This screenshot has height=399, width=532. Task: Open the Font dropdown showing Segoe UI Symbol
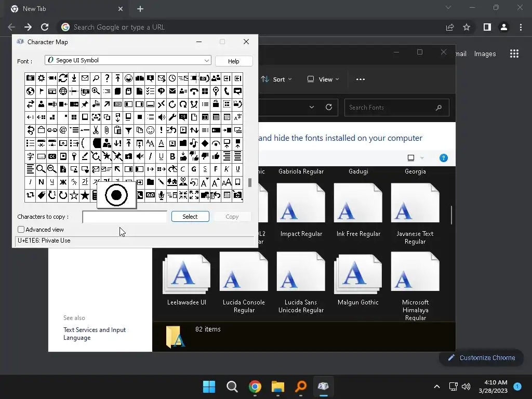[128, 60]
